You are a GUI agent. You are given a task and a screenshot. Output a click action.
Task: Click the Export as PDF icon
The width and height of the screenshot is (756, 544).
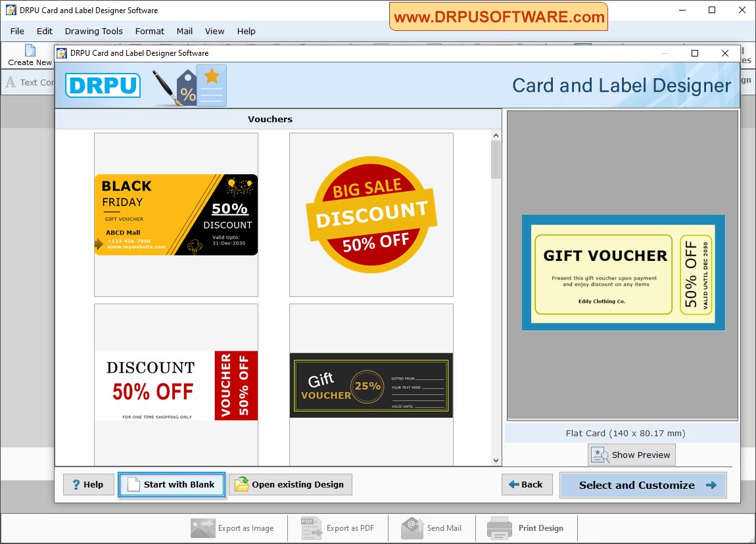point(311,528)
